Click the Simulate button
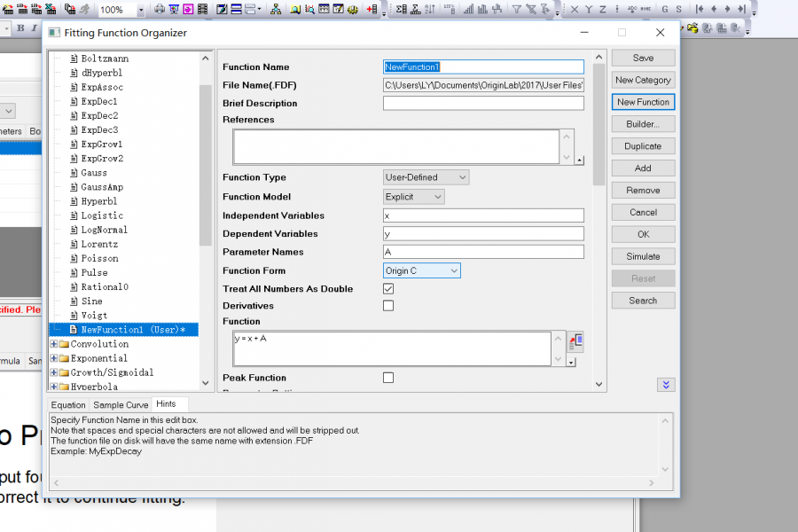 644,256
